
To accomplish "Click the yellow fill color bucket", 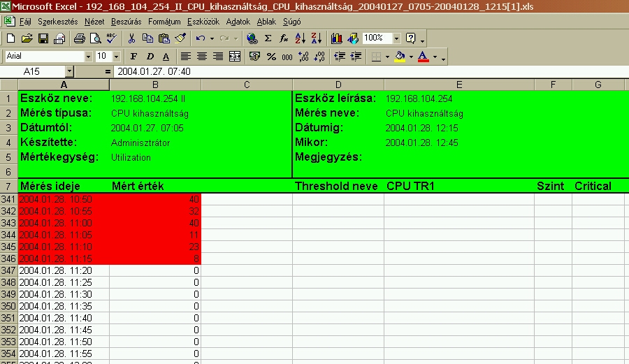I will 399,56.
